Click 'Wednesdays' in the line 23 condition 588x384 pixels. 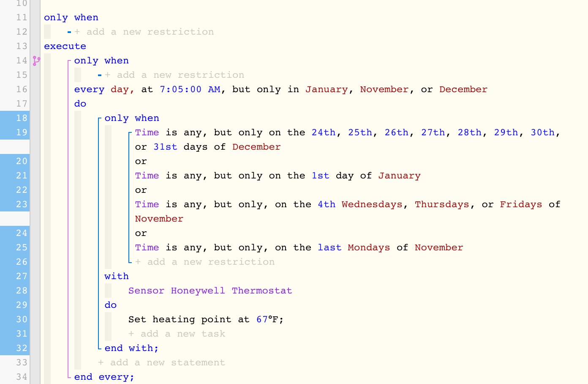click(372, 204)
